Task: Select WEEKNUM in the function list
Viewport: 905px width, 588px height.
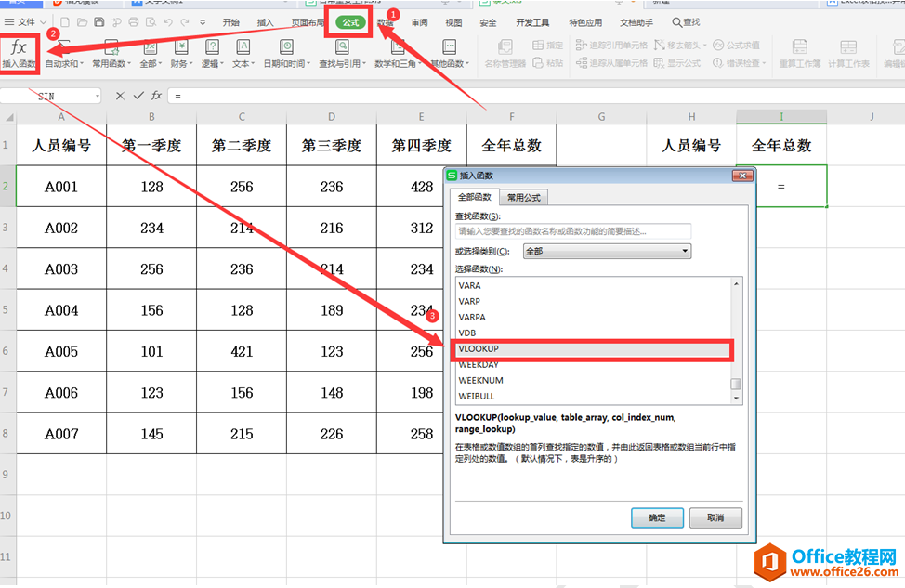Action: 592,380
